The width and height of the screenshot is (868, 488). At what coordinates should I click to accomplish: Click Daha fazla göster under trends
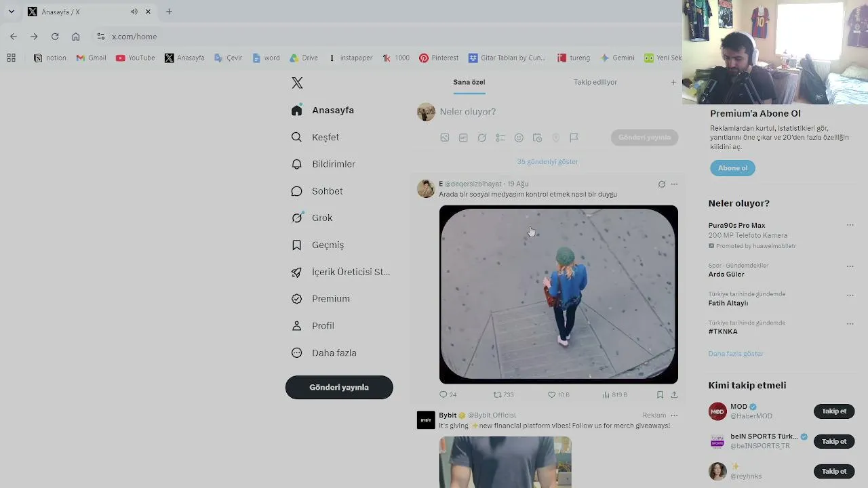tap(736, 354)
